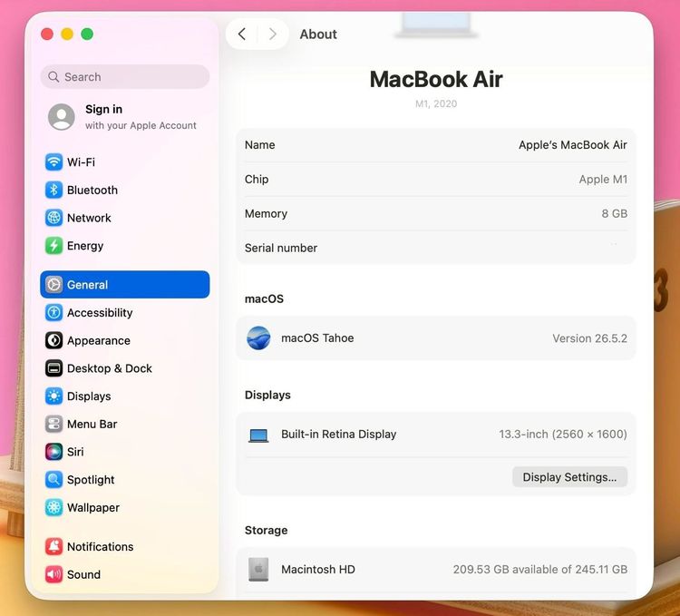Open the Menu Bar icon
This screenshot has height=616, width=680.
pyautogui.click(x=53, y=424)
